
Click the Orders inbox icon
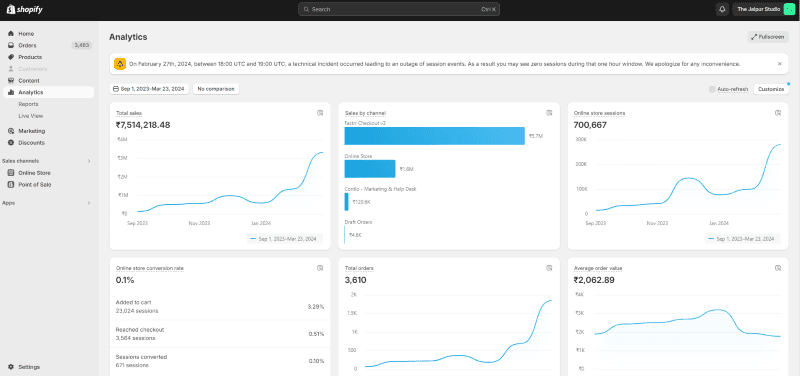(11, 45)
